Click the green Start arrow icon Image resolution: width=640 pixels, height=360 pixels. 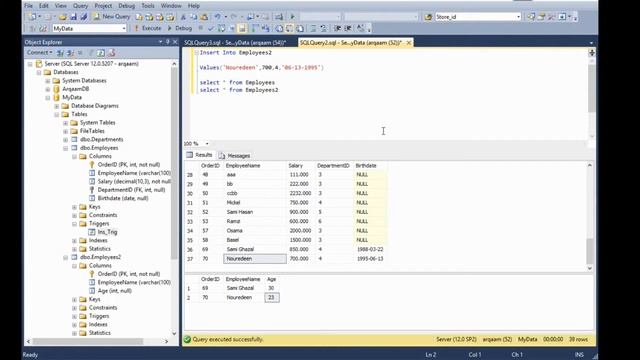(292, 17)
